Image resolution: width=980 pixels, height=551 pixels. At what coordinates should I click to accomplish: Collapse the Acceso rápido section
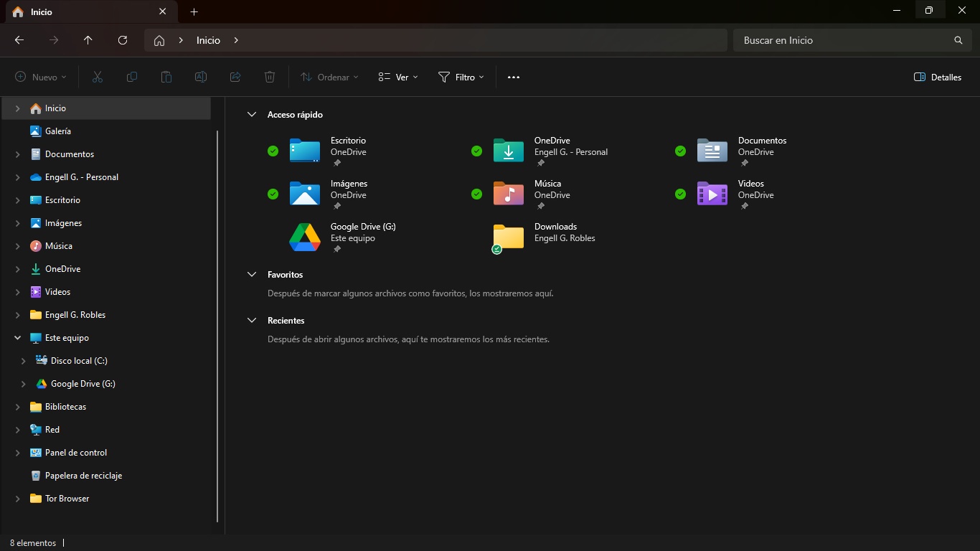click(x=252, y=115)
